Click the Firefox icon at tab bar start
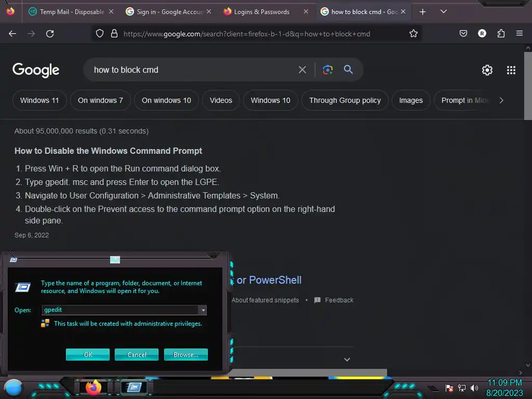Image resolution: width=532 pixels, height=399 pixels. point(10,11)
